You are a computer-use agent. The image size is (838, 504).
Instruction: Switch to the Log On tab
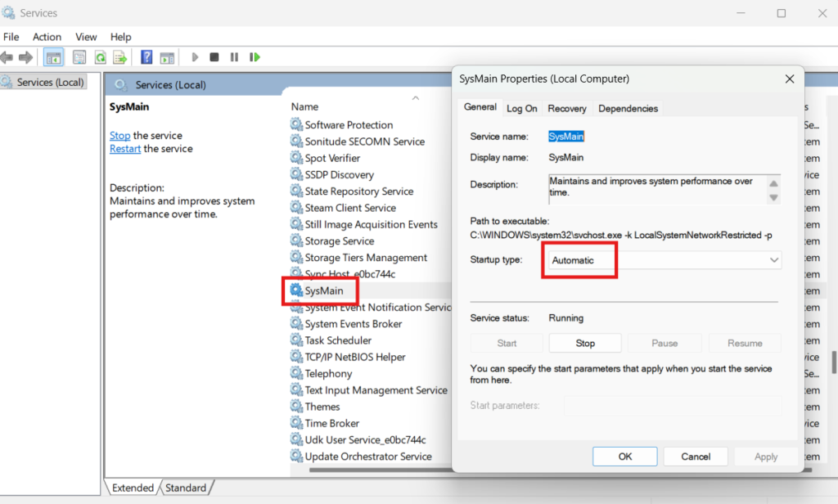click(x=521, y=108)
